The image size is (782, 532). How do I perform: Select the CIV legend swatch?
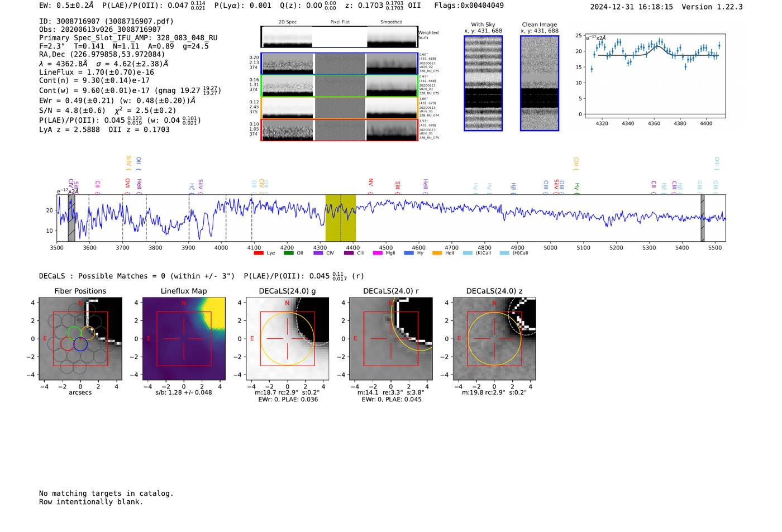click(318, 253)
